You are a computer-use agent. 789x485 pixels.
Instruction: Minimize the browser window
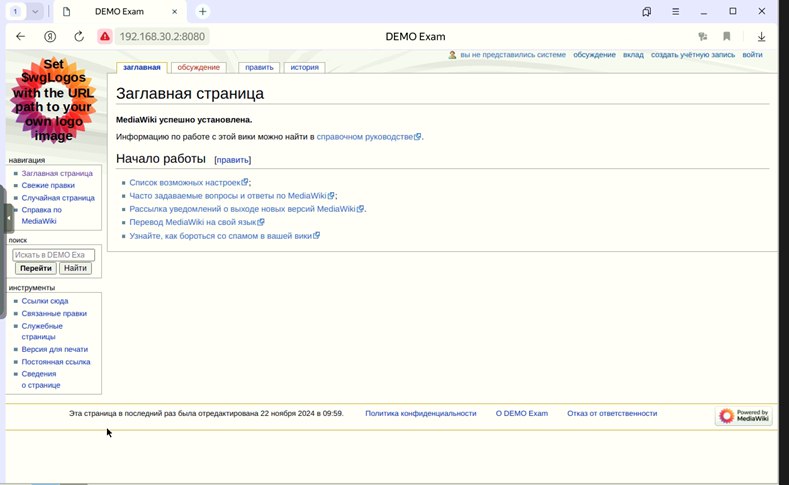click(x=704, y=12)
